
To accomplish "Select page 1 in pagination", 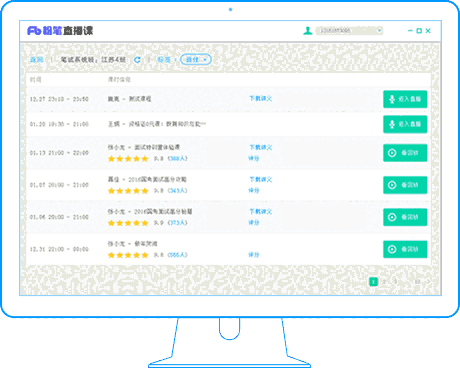I will [x=373, y=282].
